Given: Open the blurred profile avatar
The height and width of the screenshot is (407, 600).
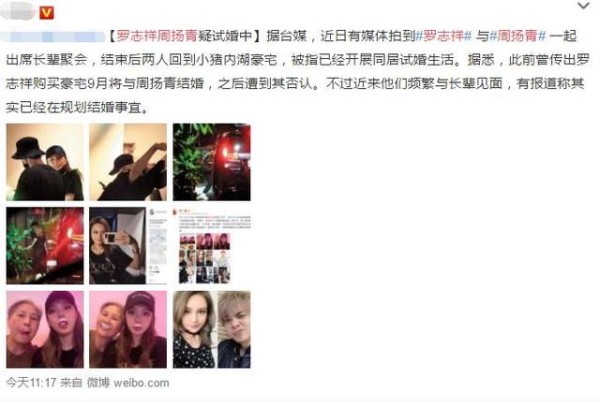Looking at the screenshot, I should (18, 13).
